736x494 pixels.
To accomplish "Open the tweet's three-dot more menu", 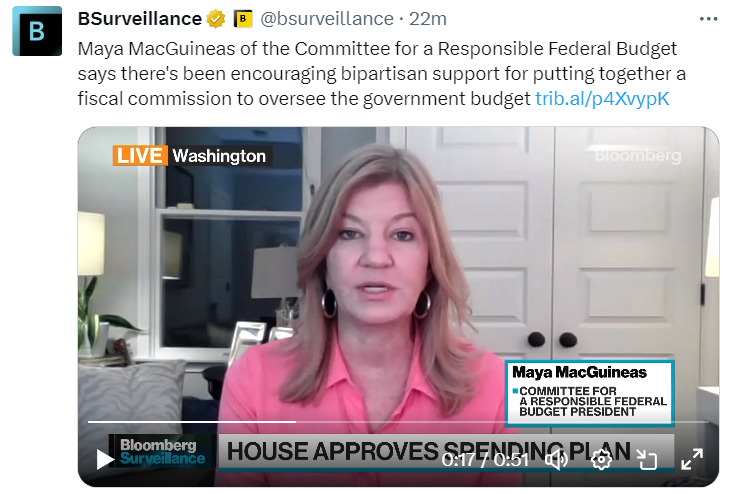I will pyautogui.click(x=708, y=19).
